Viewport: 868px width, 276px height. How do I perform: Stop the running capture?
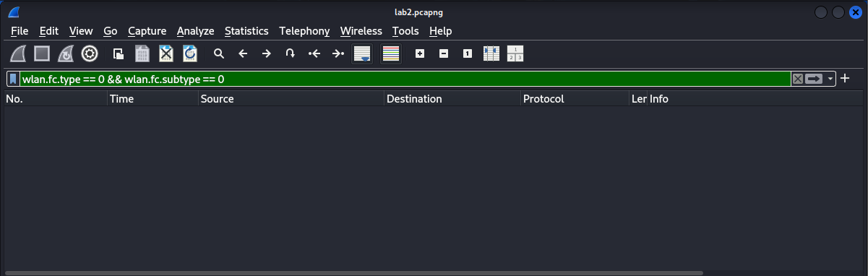click(42, 53)
